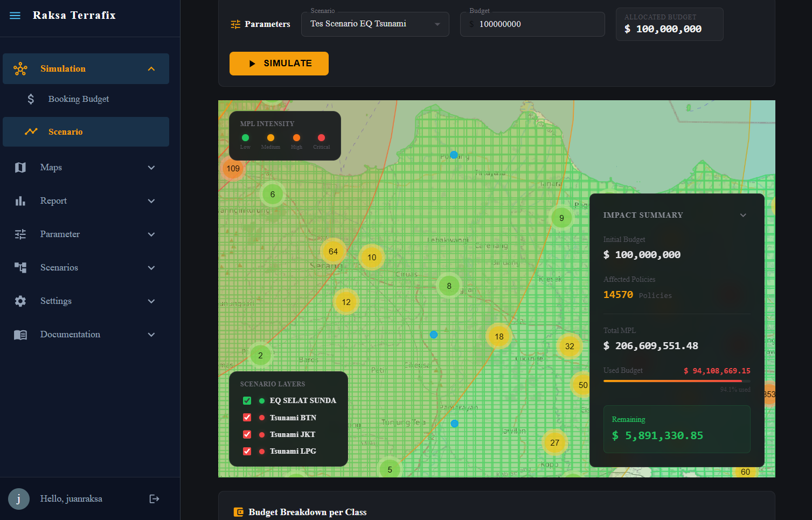The image size is (812, 520).
Task: Click the user avatar 'j'
Action: [x=19, y=499]
